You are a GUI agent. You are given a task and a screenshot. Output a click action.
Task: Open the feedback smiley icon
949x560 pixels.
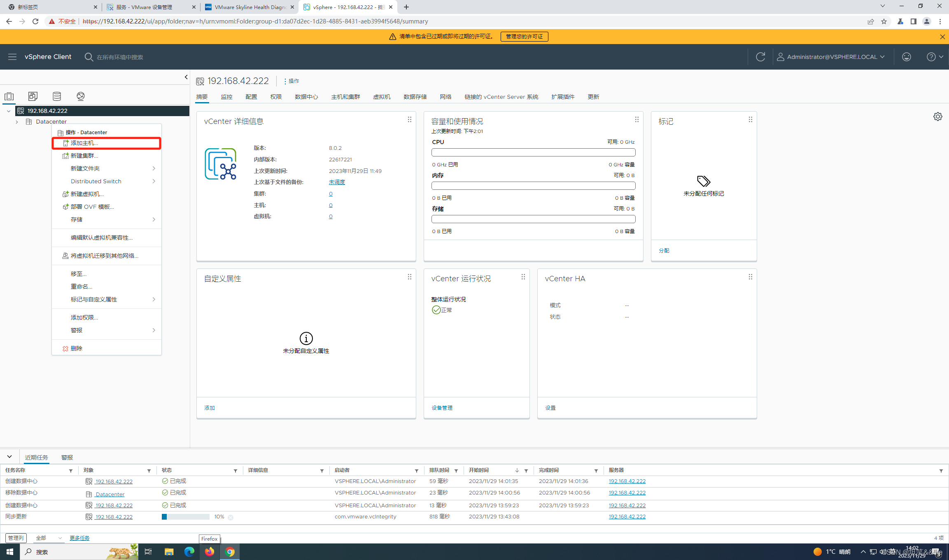click(907, 57)
